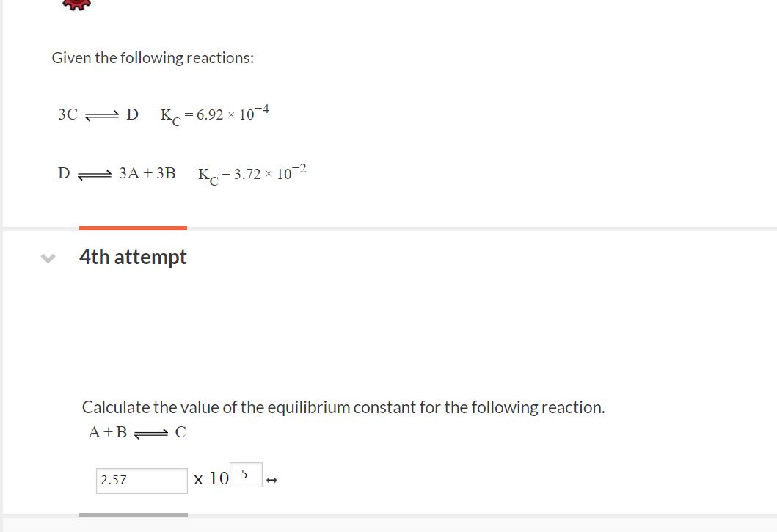Click the exponent box showing -5
Screen dimensions: 777x532
click(x=245, y=475)
